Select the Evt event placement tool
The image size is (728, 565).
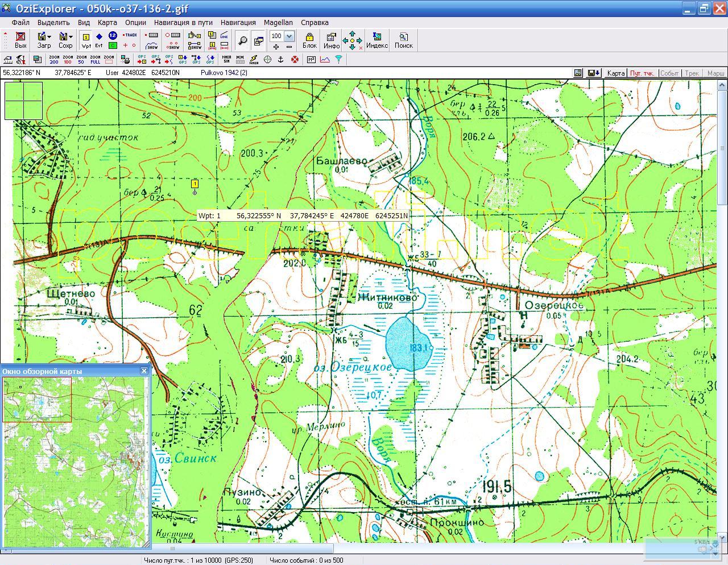[x=99, y=40]
